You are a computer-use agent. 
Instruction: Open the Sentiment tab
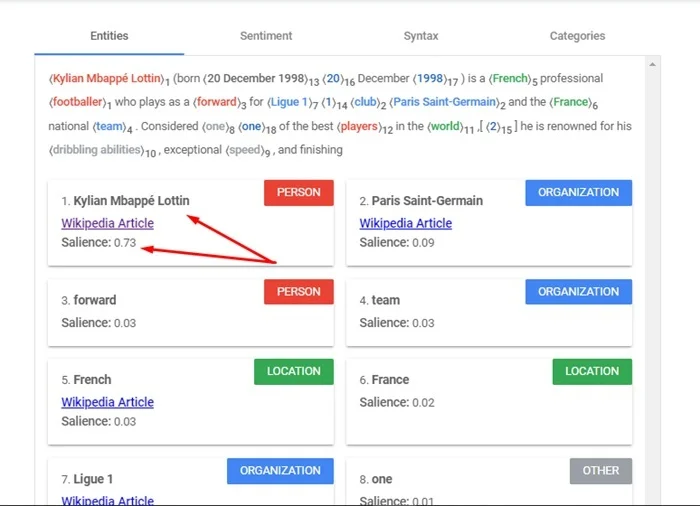(x=266, y=36)
